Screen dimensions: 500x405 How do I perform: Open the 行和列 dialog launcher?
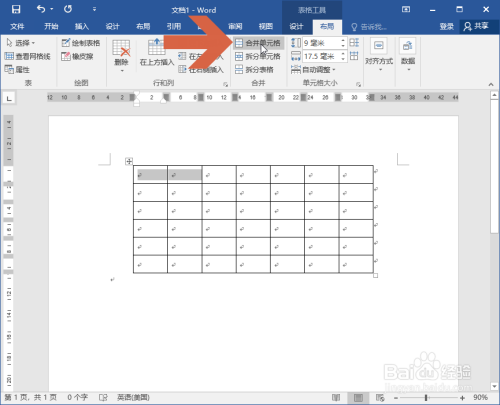(226, 85)
